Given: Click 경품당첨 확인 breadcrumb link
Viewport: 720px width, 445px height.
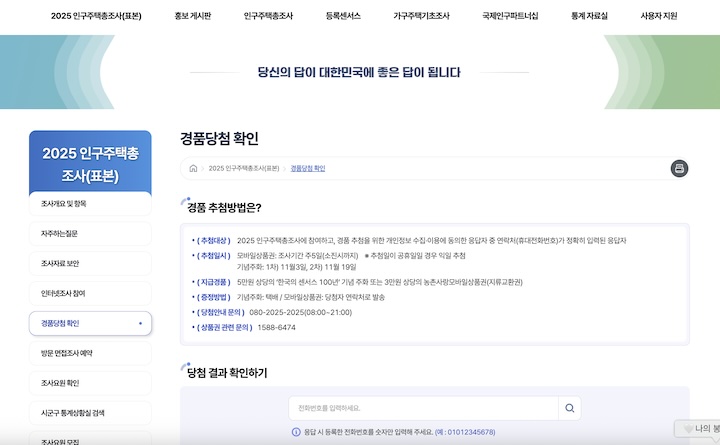Looking at the screenshot, I should point(308,169).
